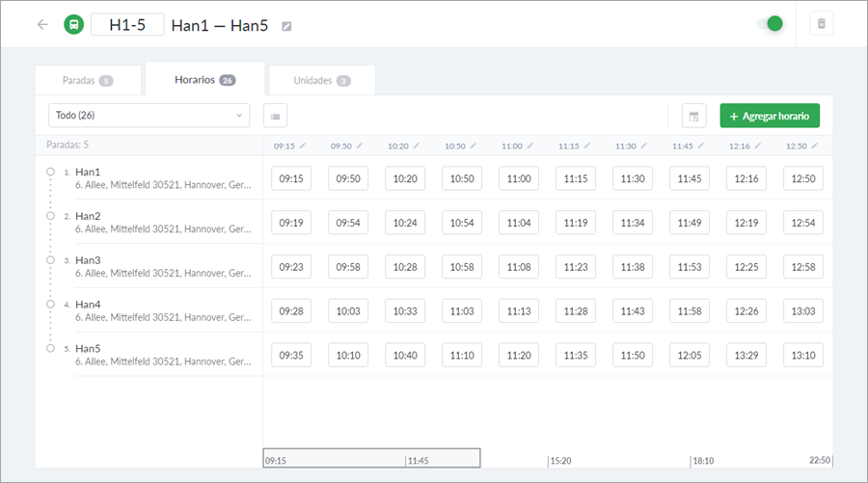Select the Han1 stop circle marker

tap(50, 172)
